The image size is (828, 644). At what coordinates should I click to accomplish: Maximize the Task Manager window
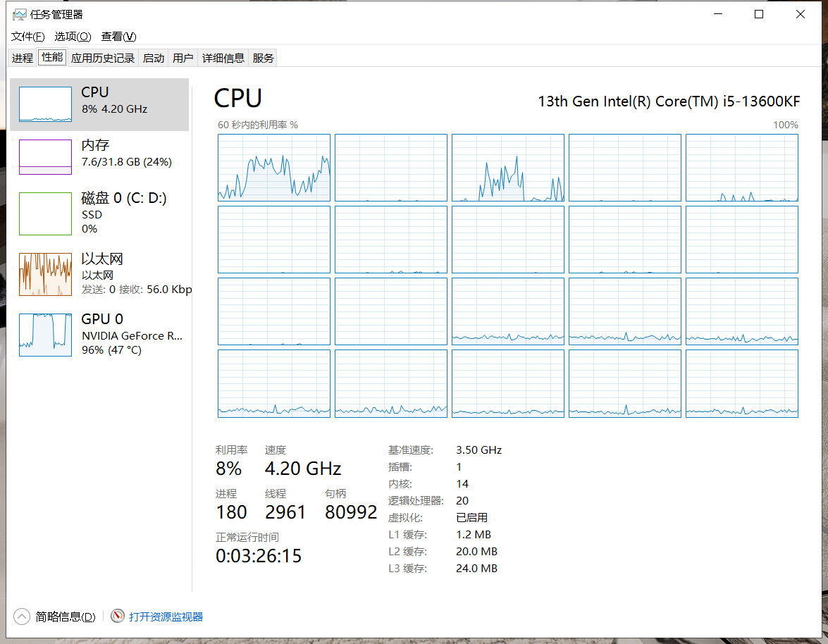759,14
